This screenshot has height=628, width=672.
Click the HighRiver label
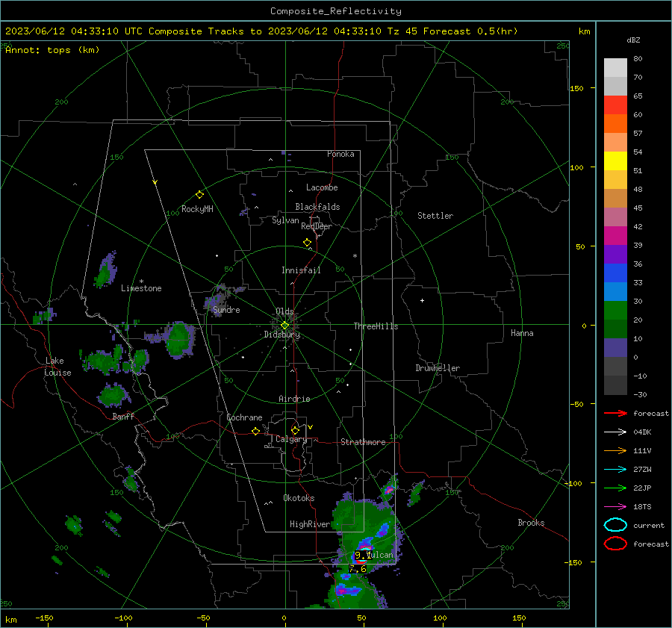coord(310,524)
